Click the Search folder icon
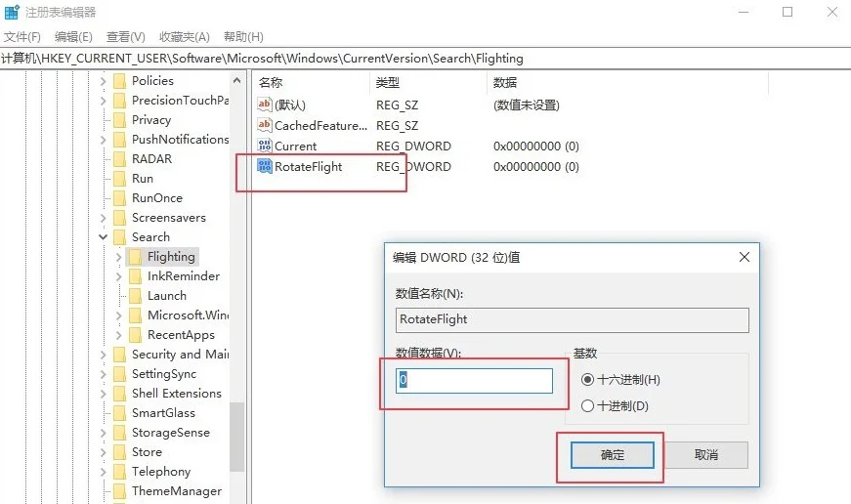The width and height of the screenshot is (851, 504). pos(120,237)
